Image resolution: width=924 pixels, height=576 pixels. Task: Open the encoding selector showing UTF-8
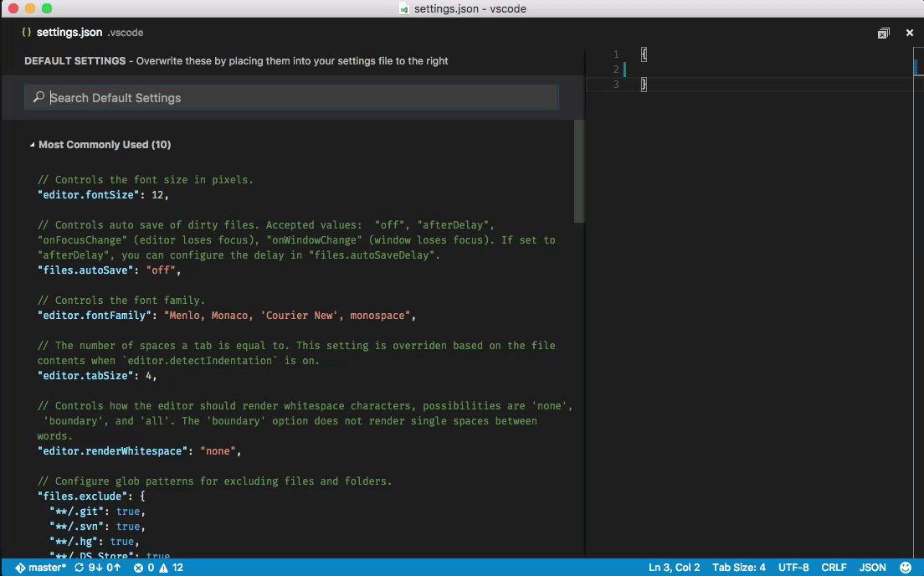click(793, 567)
